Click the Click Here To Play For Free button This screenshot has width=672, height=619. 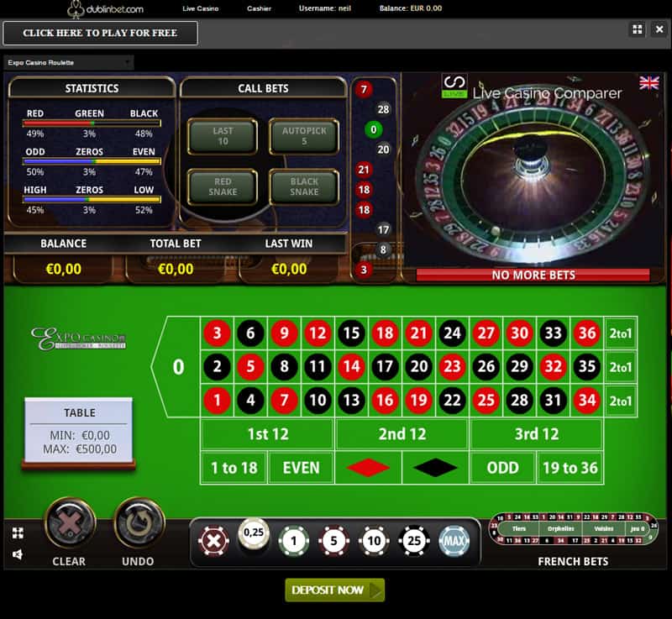click(100, 33)
